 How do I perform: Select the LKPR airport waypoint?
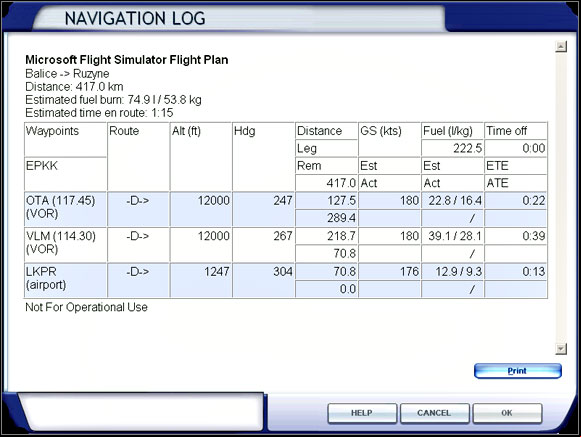click(66, 280)
